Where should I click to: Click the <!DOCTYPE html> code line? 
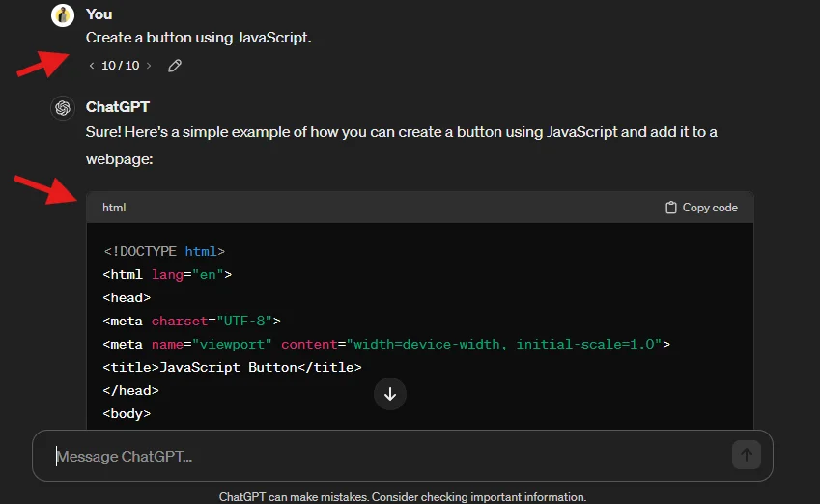point(164,251)
